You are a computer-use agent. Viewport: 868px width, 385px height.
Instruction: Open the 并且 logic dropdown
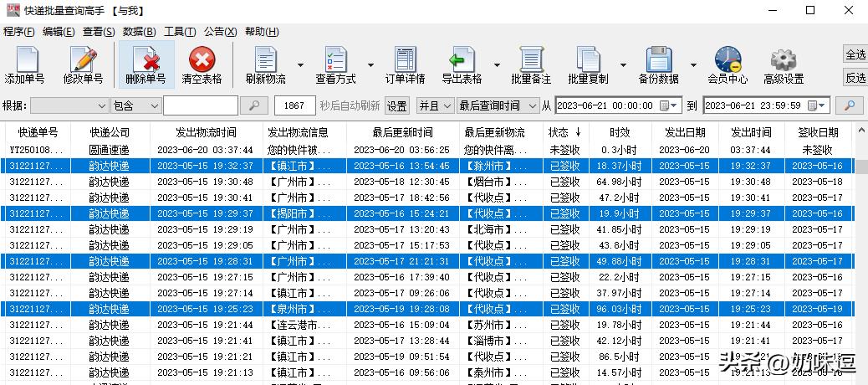(x=435, y=105)
